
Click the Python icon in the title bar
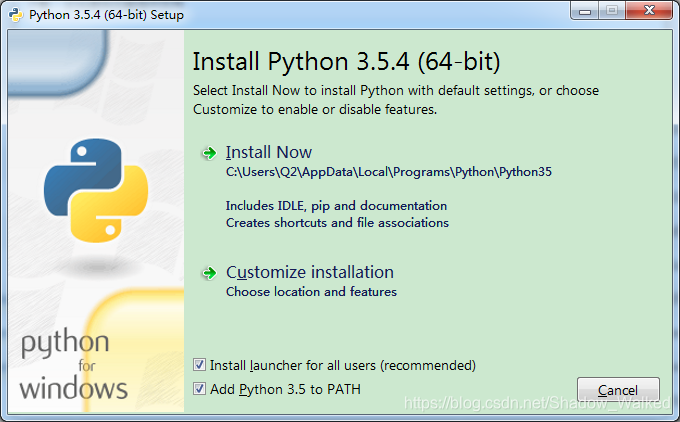(16, 15)
